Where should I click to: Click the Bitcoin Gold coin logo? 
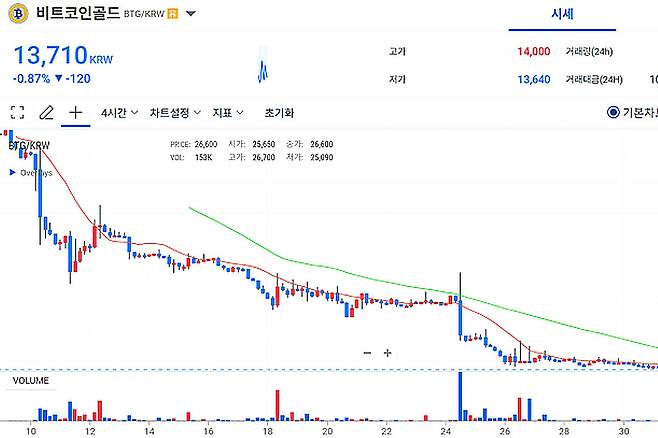(x=18, y=13)
